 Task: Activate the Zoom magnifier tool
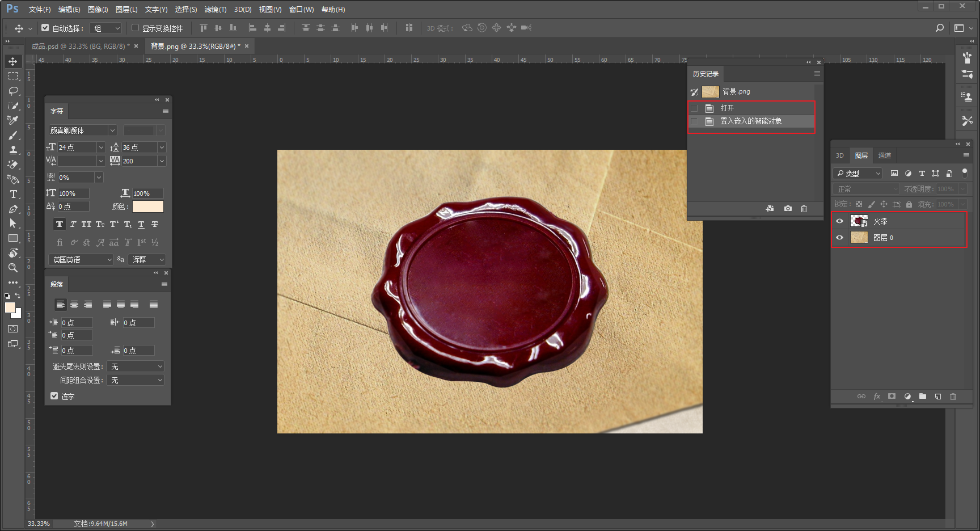point(13,268)
